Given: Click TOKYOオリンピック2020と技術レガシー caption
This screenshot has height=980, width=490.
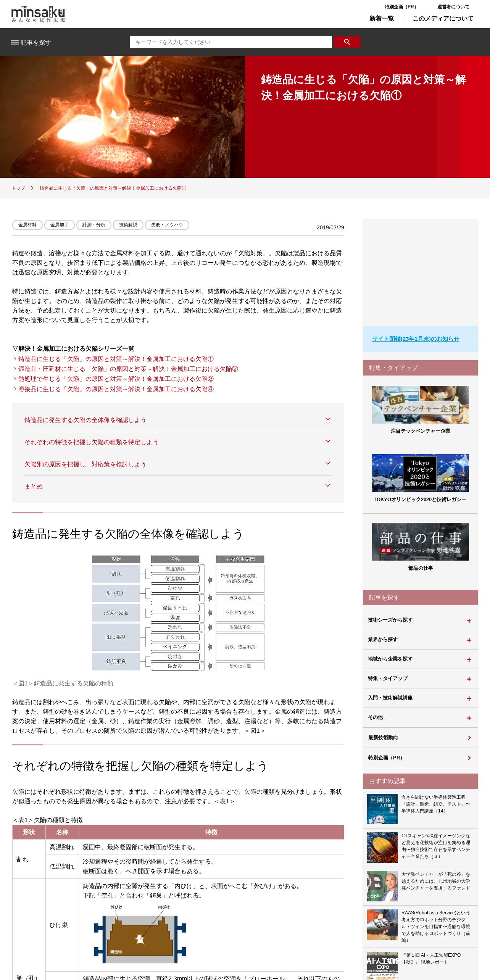Looking at the screenshot, I should 420,500.
